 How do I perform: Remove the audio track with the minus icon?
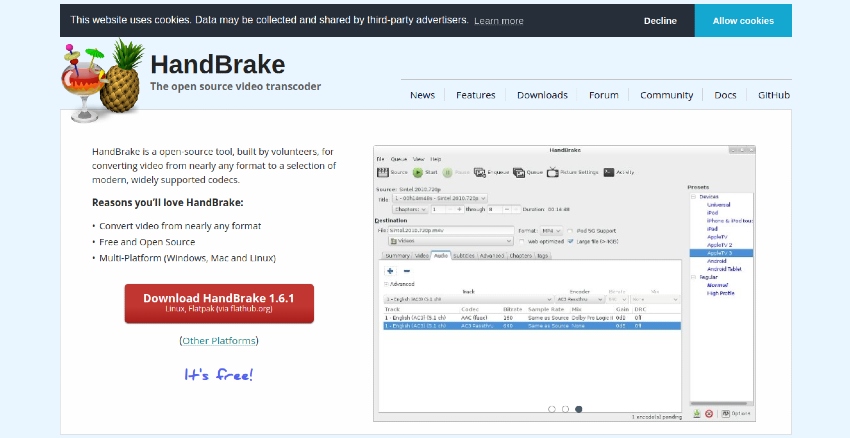(x=407, y=270)
